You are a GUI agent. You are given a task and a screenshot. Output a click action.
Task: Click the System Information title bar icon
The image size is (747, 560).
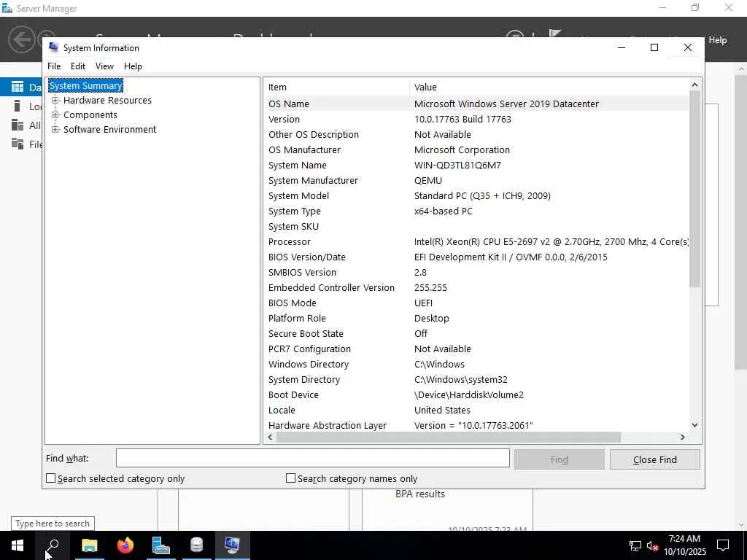click(53, 47)
